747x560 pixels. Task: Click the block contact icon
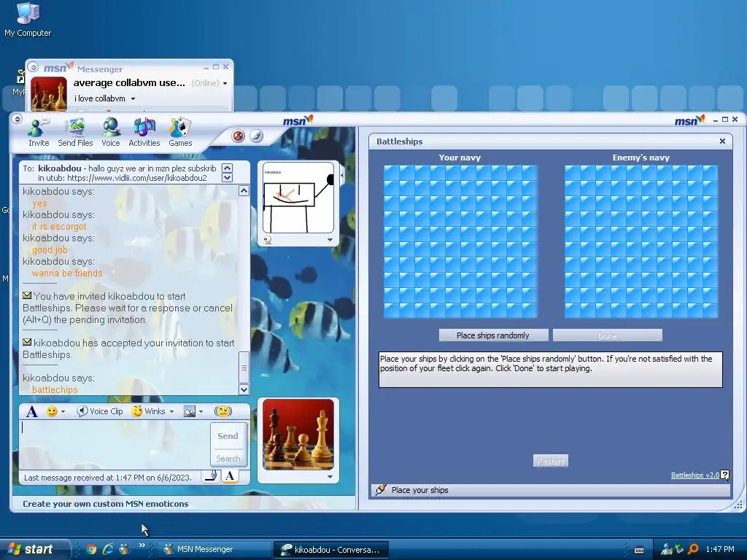(x=239, y=136)
